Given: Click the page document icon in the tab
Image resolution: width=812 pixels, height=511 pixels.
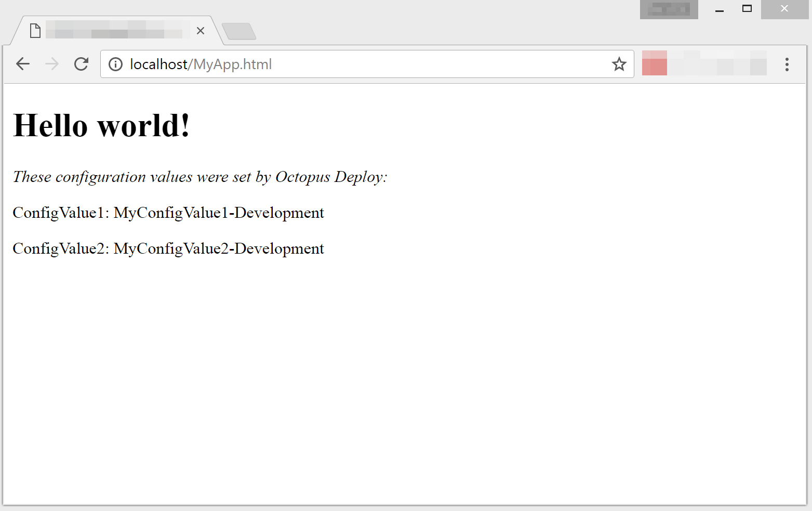Looking at the screenshot, I should coord(35,31).
